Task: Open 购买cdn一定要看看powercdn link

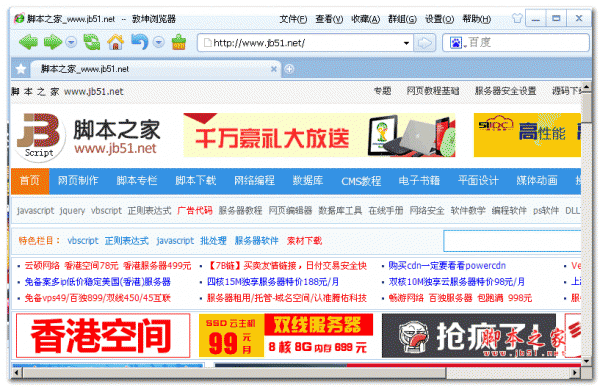Action: tap(447, 266)
